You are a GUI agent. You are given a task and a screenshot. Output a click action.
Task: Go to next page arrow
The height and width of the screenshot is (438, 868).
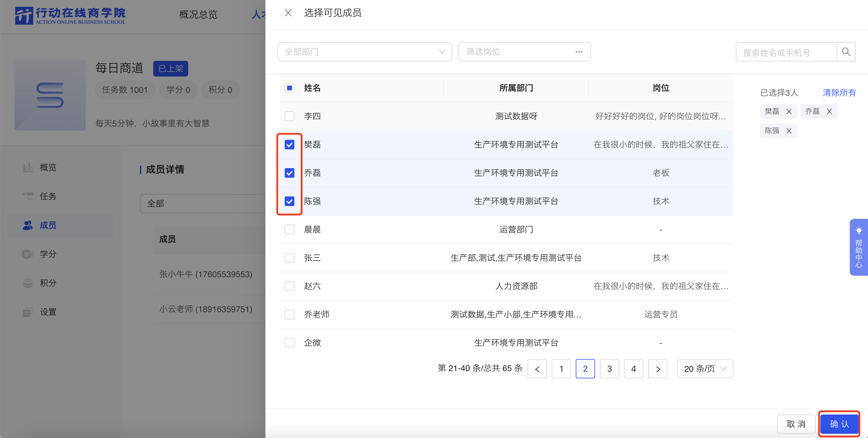(657, 369)
